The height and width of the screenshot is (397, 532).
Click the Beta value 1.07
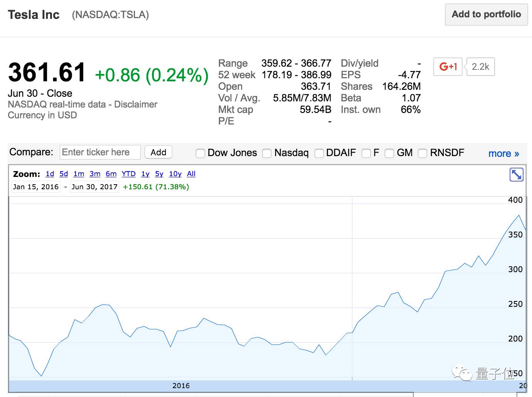411,98
